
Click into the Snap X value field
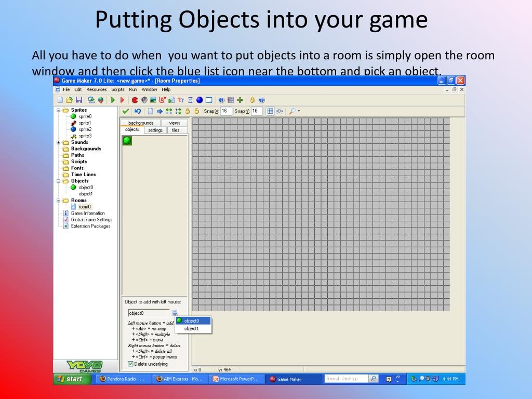(x=226, y=111)
